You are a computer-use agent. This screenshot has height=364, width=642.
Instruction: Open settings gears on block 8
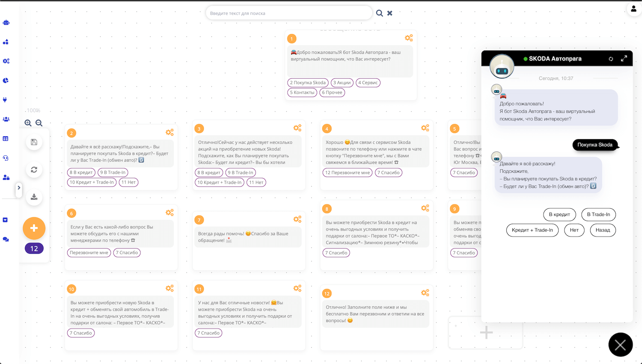425,208
